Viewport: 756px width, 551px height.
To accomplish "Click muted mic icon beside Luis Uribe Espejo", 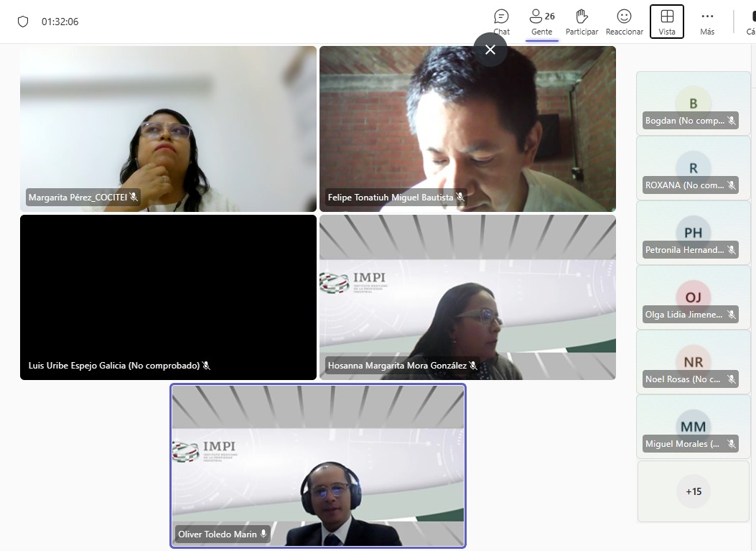I will click(x=206, y=366).
